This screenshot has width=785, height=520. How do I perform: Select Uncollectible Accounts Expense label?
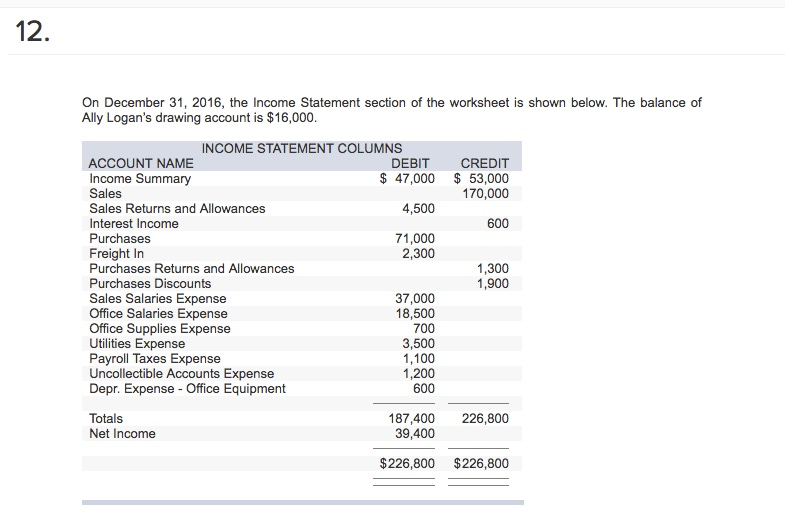pyautogui.click(x=182, y=374)
